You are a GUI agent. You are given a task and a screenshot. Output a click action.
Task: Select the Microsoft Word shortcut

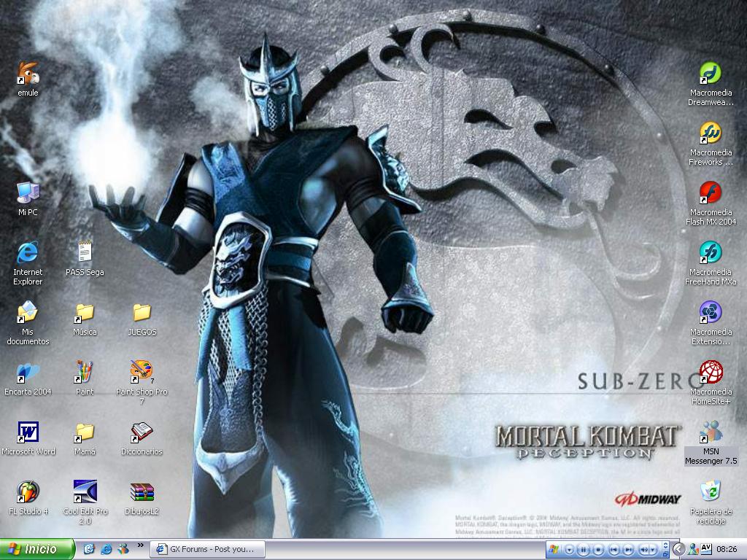tap(28, 438)
